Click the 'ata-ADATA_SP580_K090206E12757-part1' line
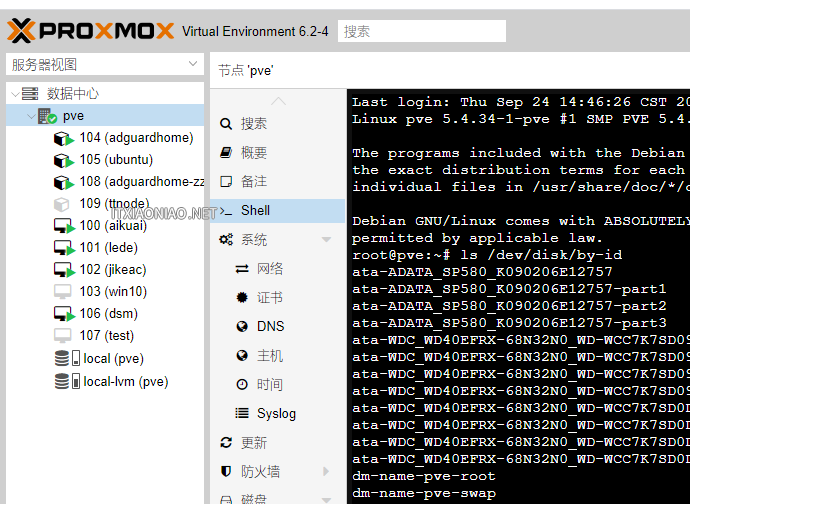Screen dimensions: 829x512 (509, 289)
